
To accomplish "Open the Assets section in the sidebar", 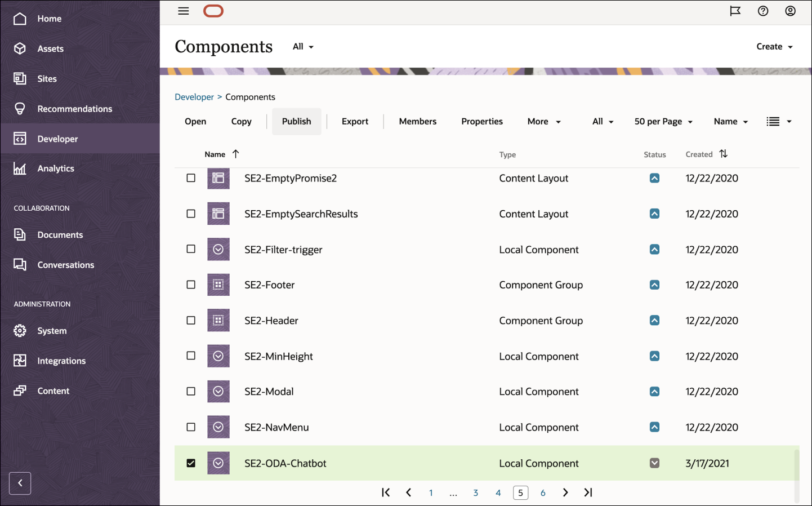I will [50, 48].
